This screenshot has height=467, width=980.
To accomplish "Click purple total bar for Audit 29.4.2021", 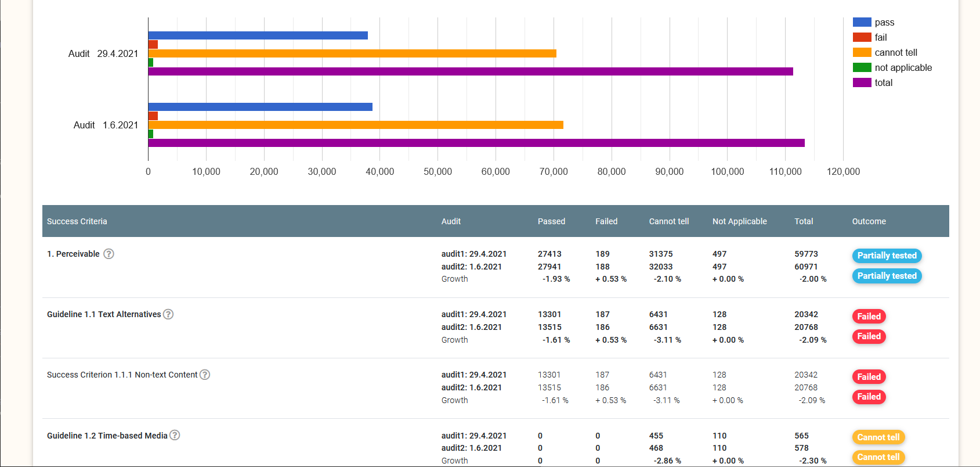I will [x=471, y=71].
